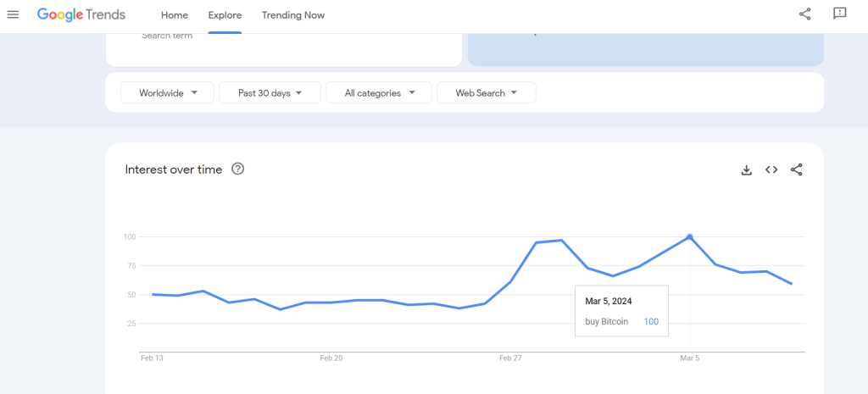The width and height of the screenshot is (868, 394).
Task: Click the 75 y-axis label
Action: coord(131,265)
